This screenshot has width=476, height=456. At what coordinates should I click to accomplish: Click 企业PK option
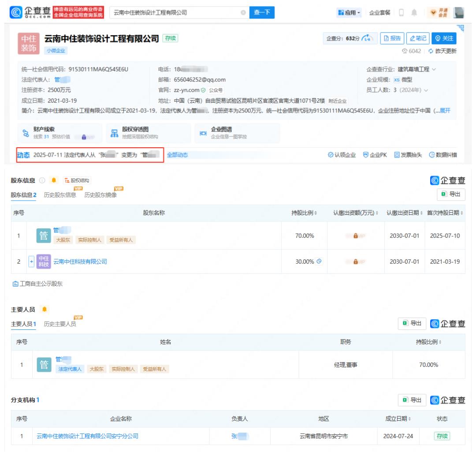click(375, 155)
